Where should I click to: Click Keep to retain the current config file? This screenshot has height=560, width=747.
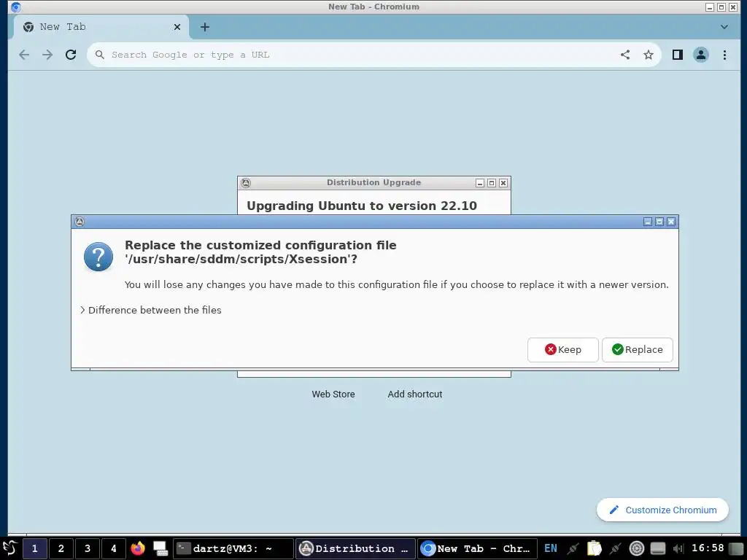tap(562, 349)
